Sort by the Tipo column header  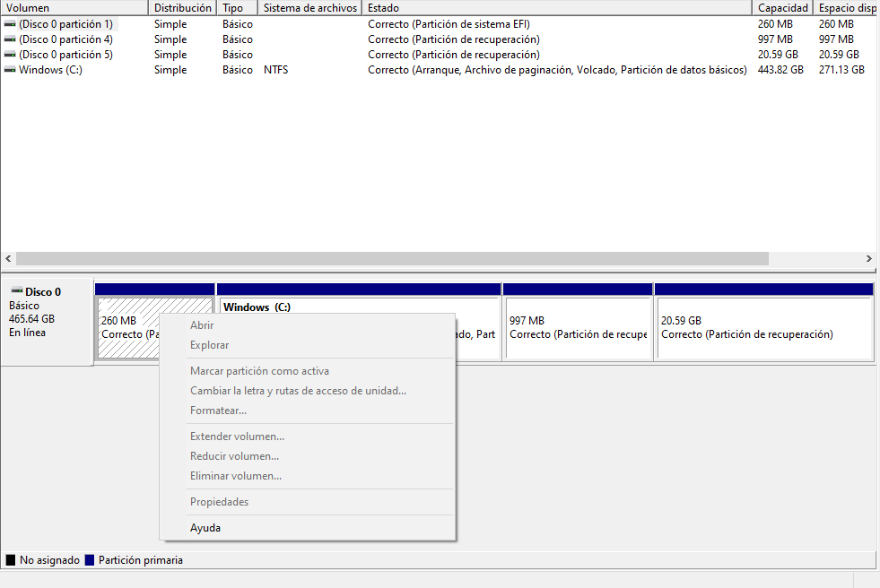237,8
